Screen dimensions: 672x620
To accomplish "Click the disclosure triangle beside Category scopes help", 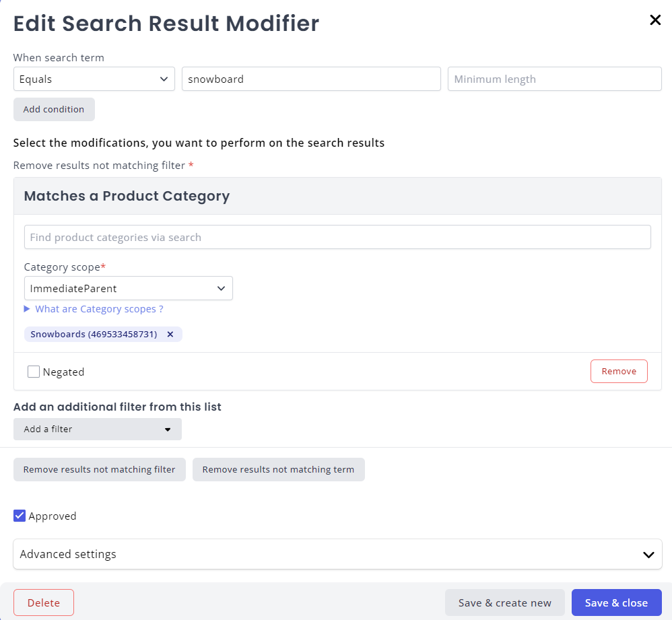I will pyautogui.click(x=27, y=309).
